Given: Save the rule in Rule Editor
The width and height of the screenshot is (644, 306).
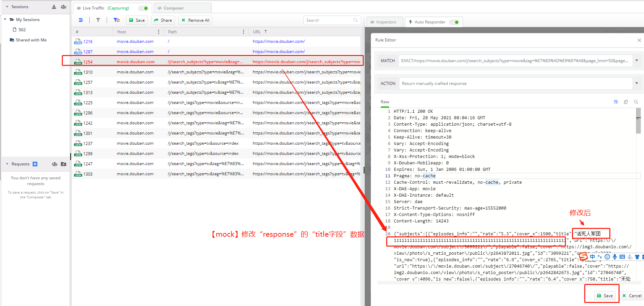Looking at the screenshot, I should point(605,296).
